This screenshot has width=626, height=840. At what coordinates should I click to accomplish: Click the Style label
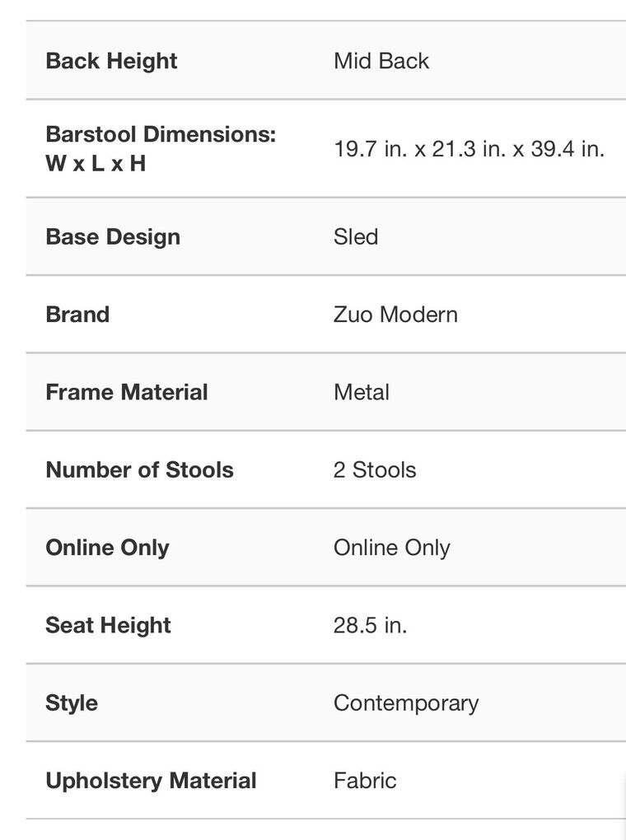click(72, 703)
